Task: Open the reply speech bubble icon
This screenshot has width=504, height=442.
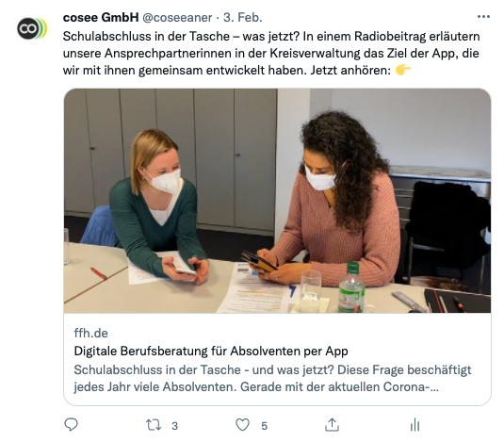Action: (x=71, y=425)
